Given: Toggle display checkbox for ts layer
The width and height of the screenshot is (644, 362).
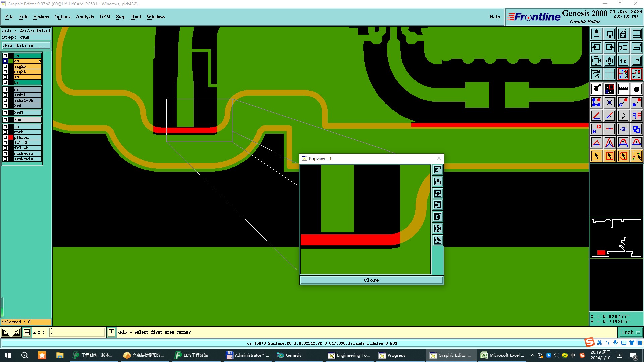Looking at the screenshot, I should coord(5,56).
